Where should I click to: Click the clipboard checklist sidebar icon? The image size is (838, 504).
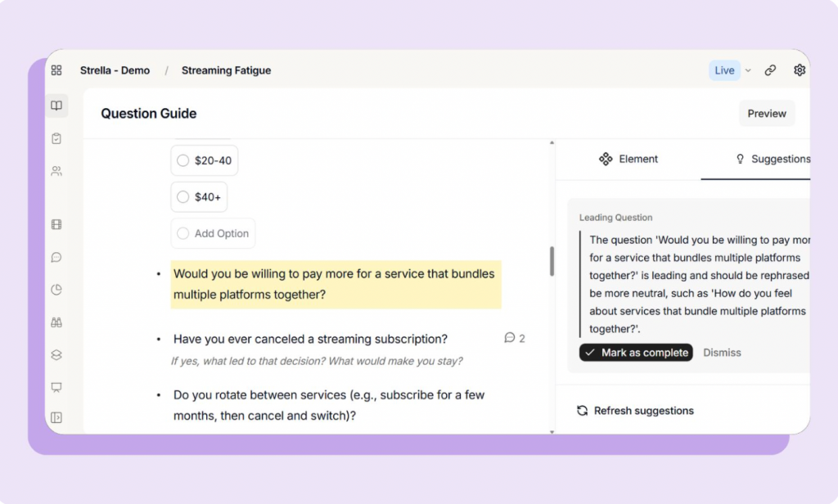point(56,138)
